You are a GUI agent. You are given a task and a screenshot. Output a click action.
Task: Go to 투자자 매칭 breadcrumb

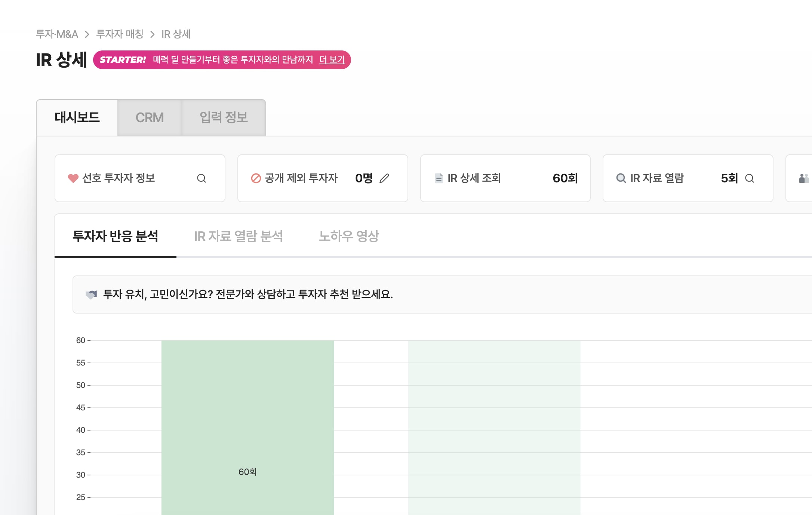pyautogui.click(x=120, y=34)
